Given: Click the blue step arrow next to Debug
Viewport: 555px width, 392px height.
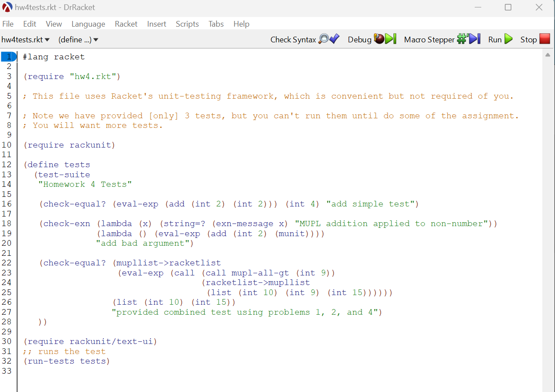Looking at the screenshot, I should (x=388, y=39).
